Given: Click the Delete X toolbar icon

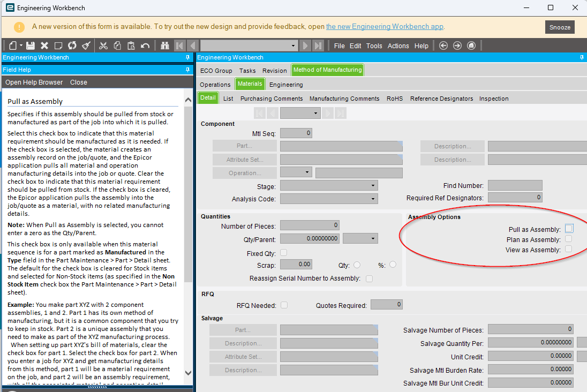Looking at the screenshot, I should pos(44,46).
